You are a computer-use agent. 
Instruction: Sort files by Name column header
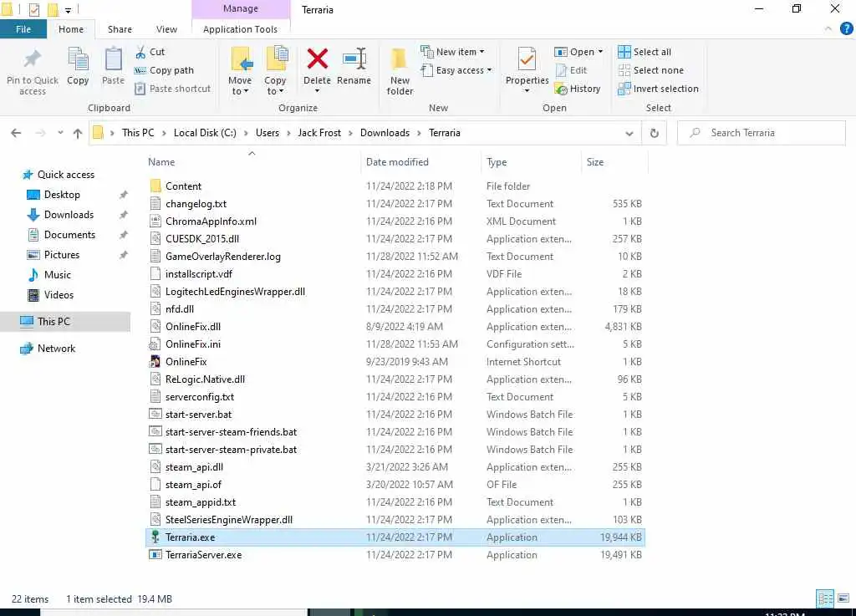coord(161,162)
